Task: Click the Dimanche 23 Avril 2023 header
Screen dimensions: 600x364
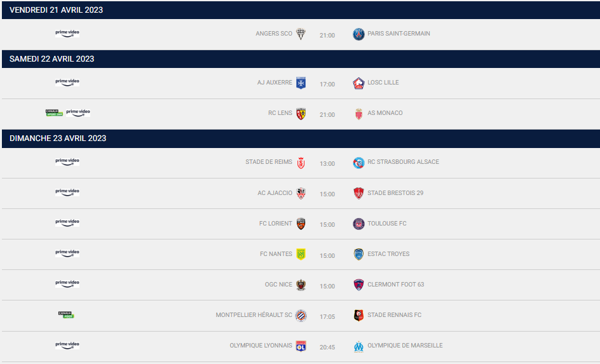Action: (58, 138)
